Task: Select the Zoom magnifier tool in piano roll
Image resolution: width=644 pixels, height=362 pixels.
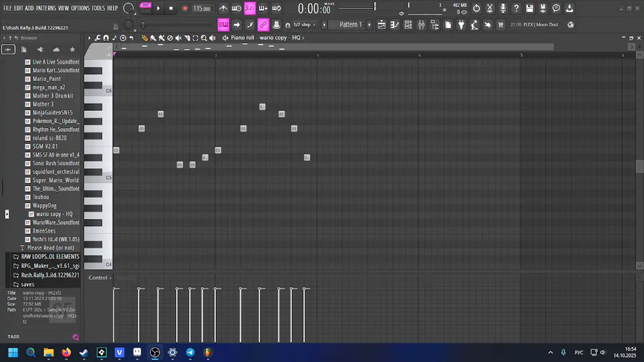Action: click(204, 38)
